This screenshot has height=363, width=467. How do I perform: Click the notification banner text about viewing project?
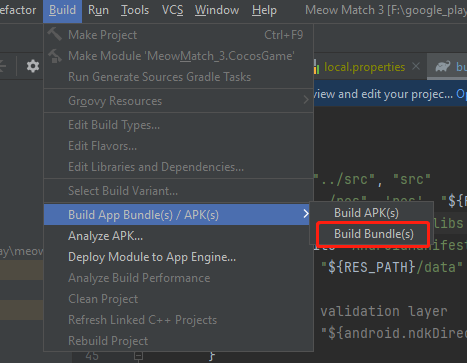coord(383,94)
